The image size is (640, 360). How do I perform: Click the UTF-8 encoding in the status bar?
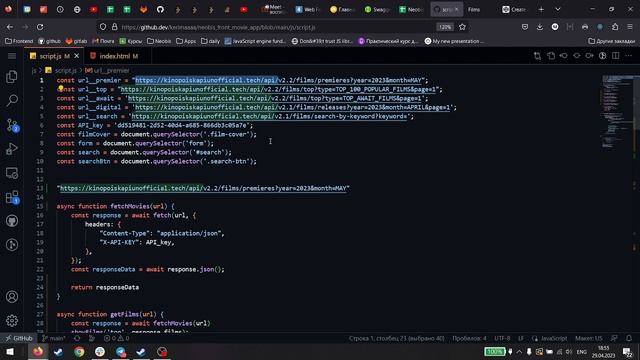pyautogui.click(x=502, y=338)
